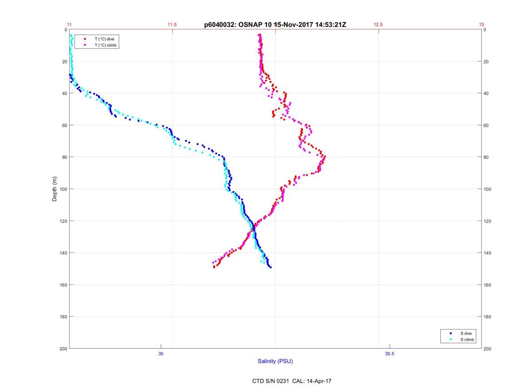Click the '60' tick on the right depth axis
This screenshot has height=392, width=532.
[x=486, y=125]
